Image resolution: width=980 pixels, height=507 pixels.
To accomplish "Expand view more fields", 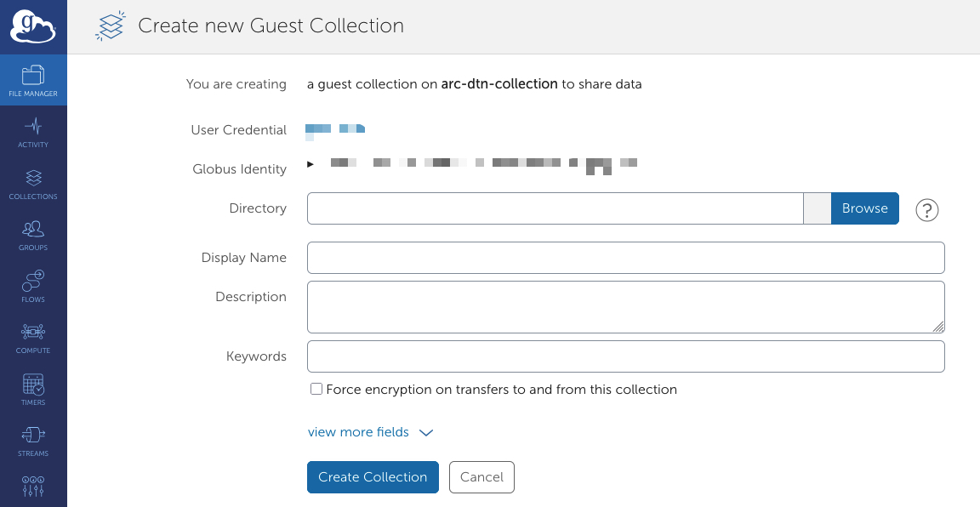I will [370, 432].
